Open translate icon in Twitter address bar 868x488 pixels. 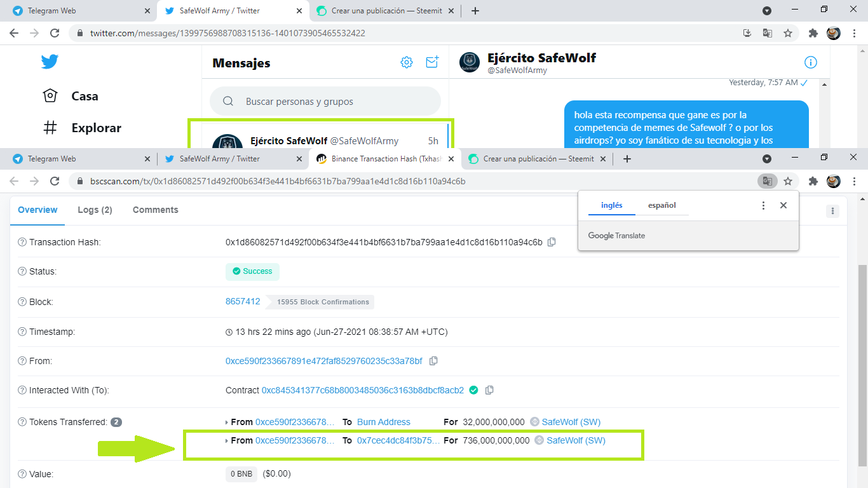coord(768,33)
